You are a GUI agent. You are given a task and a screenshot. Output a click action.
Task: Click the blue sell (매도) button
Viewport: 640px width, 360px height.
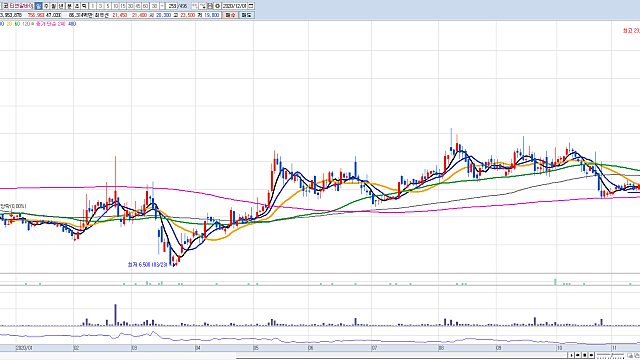(247, 15)
